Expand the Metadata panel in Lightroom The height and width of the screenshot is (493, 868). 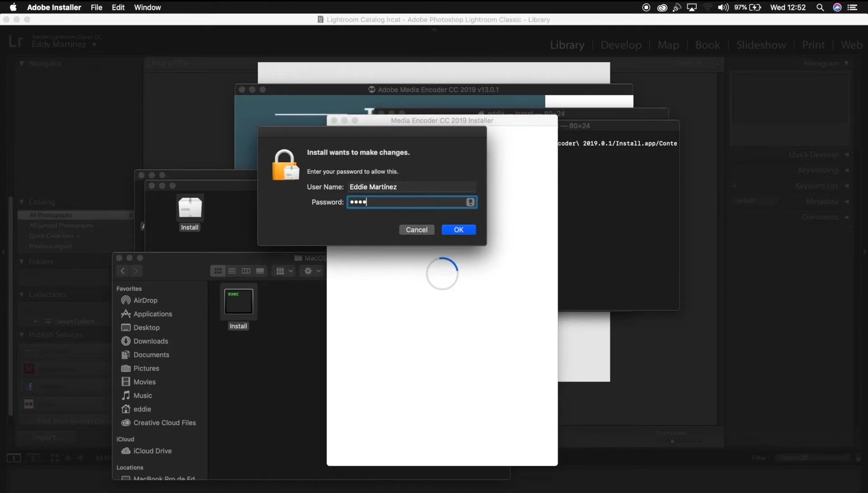click(x=846, y=202)
